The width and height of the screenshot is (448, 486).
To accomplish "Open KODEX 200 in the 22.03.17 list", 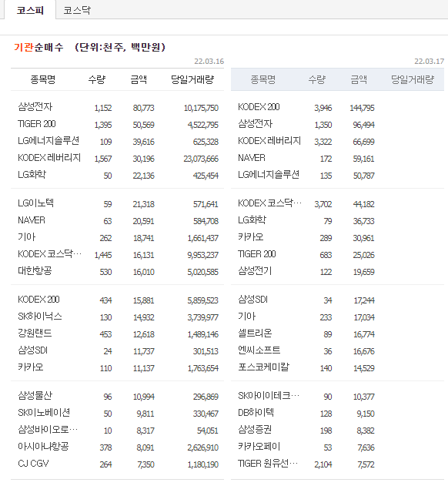I will pos(259,107).
